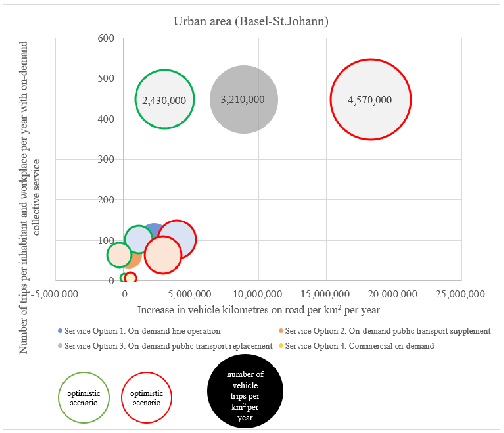Click the blue Service Option 1 legend marker
Viewport: 504px width, 433px height.
[60, 331]
